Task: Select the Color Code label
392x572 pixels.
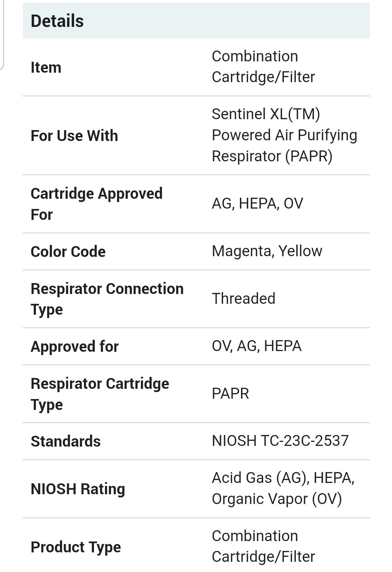Action: point(68,251)
